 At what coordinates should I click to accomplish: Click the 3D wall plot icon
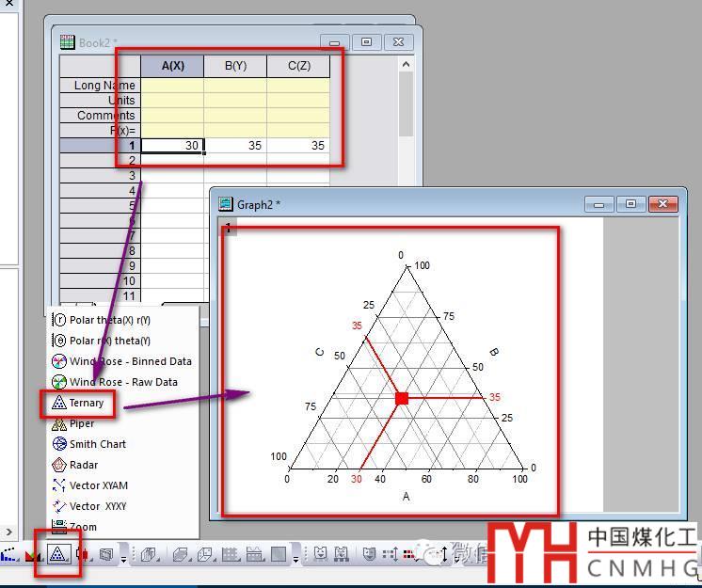click(231, 554)
